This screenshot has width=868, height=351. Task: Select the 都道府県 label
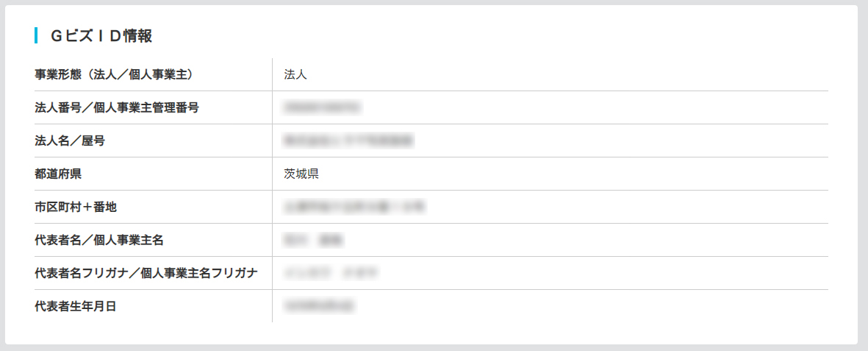[x=58, y=174]
